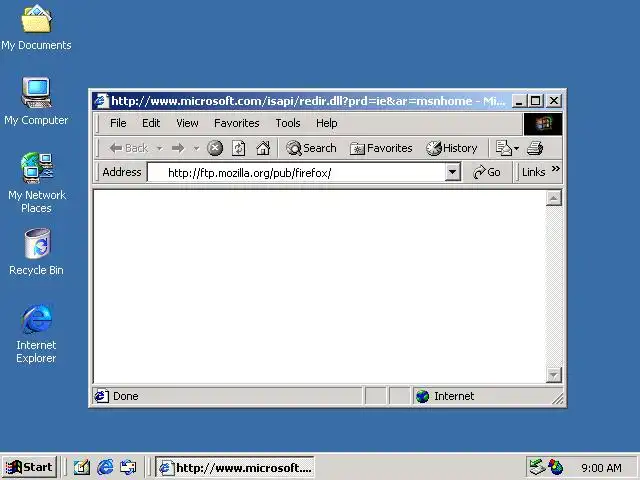Show the History pane from toolbar
The width and height of the screenshot is (640, 480).
(451, 148)
